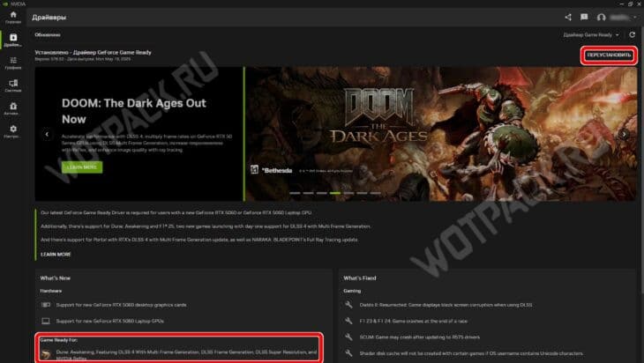Click the SCUM game crash fix text
This screenshot has height=363, width=644.
click(420, 337)
